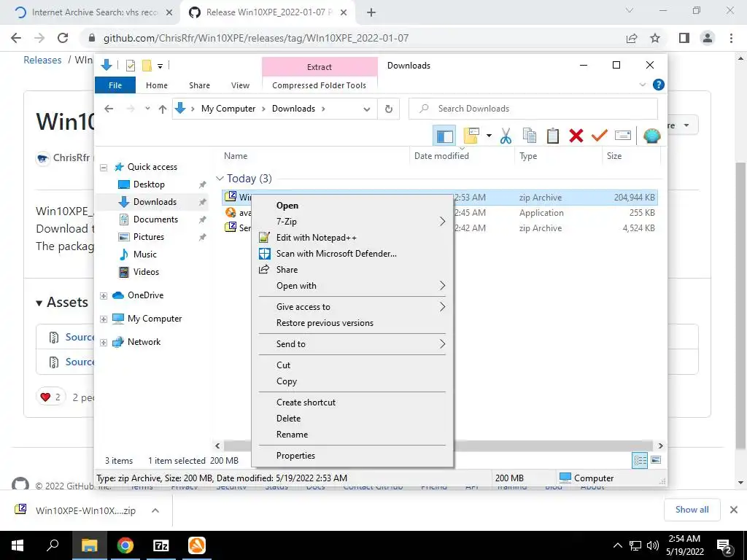The width and height of the screenshot is (747, 560).
Task: Click the orange checkmark properties icon
Action: point(599,136)
